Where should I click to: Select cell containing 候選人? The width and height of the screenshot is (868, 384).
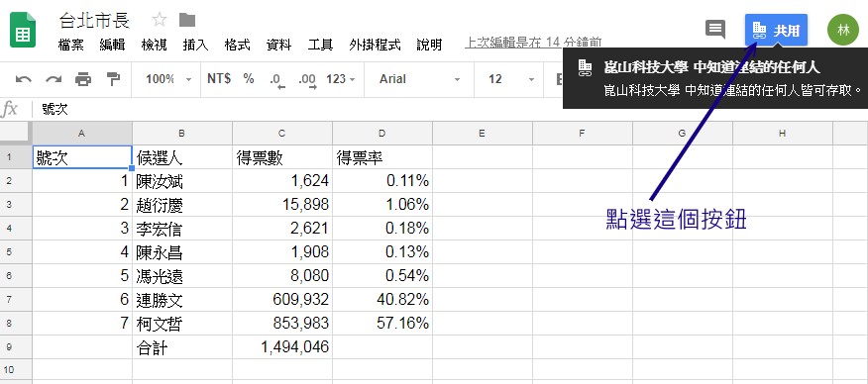(182, 157)
